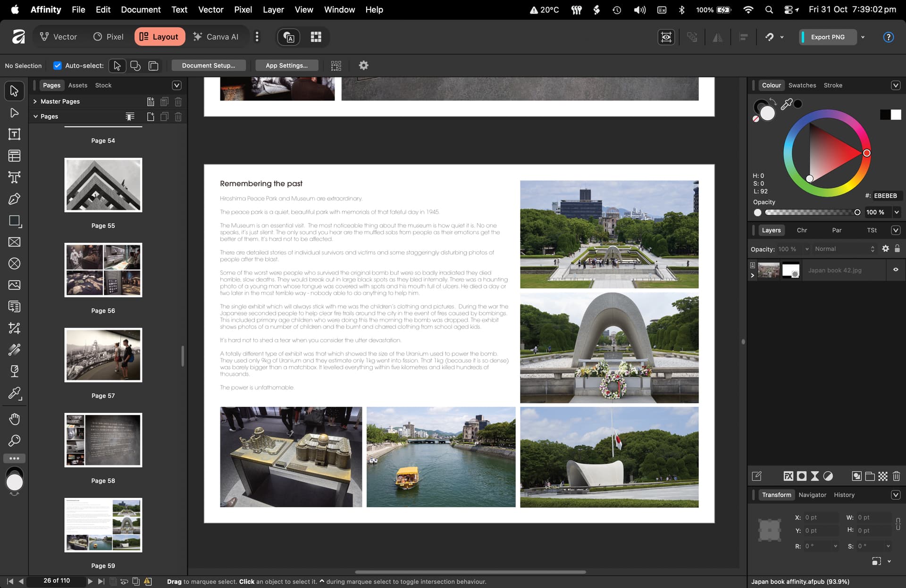The height and width of the screenshot is (588, 906).
Task: Click the colour opacity slider handle
Action: tap(857, 213)
